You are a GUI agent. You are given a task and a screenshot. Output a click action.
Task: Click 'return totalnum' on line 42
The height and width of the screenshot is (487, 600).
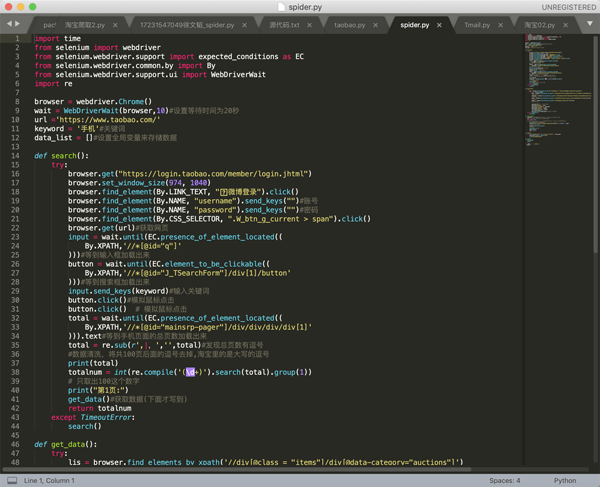[x=99, y=408]
